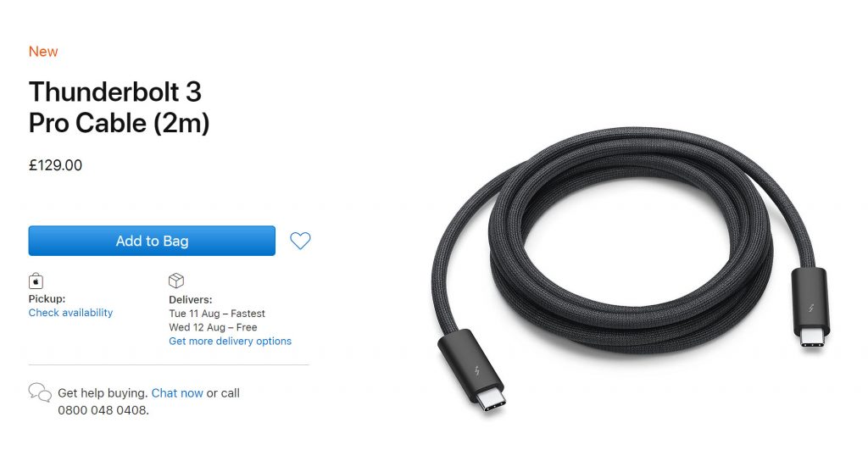Click the Apple bag pickup icon
The height and width of the screenshot is (467, 868).
36,281
